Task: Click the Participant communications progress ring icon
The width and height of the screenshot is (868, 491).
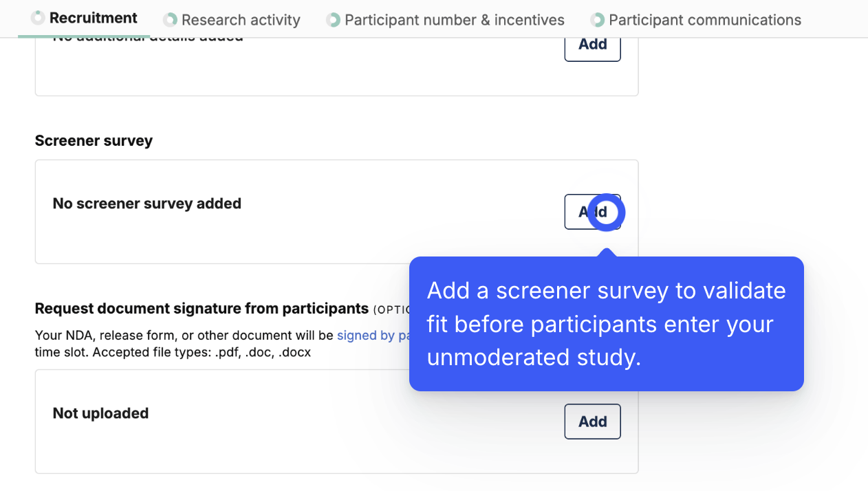Action: 597,20
